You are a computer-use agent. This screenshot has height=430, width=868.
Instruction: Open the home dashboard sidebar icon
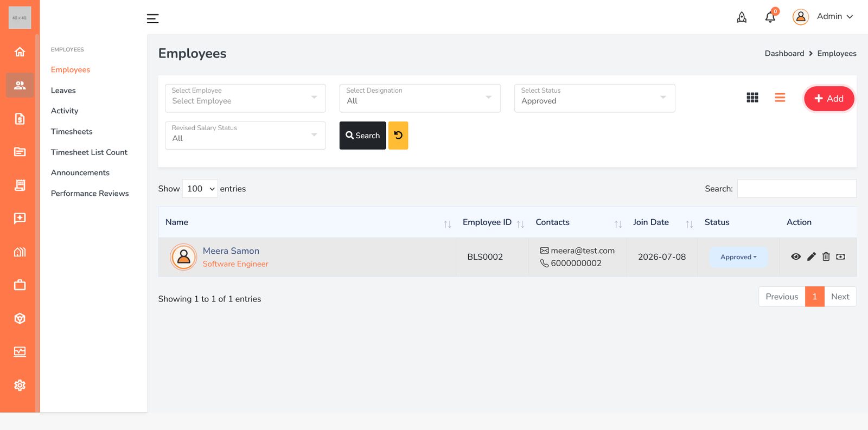click(x=20, y=52)
